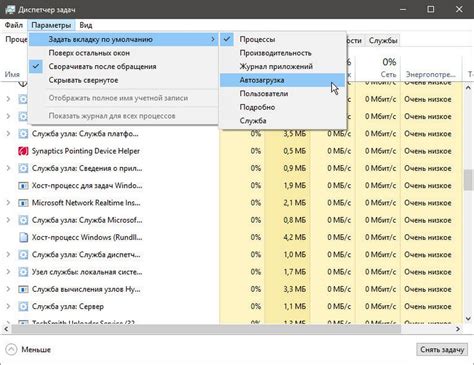Expand Служба узла: Служба платформы row

[8, 134]
